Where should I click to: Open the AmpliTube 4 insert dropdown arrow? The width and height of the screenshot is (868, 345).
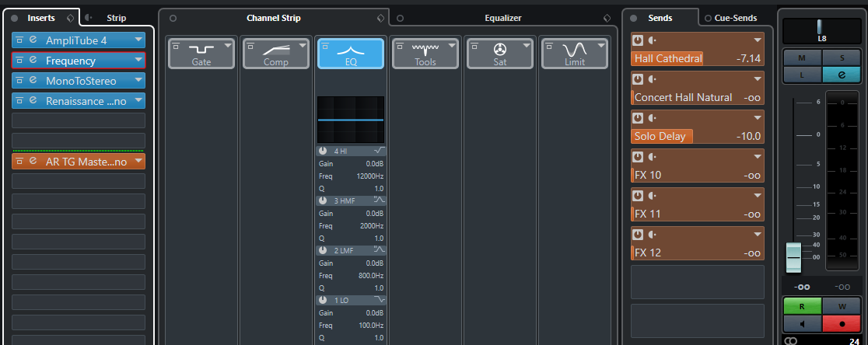138,40
